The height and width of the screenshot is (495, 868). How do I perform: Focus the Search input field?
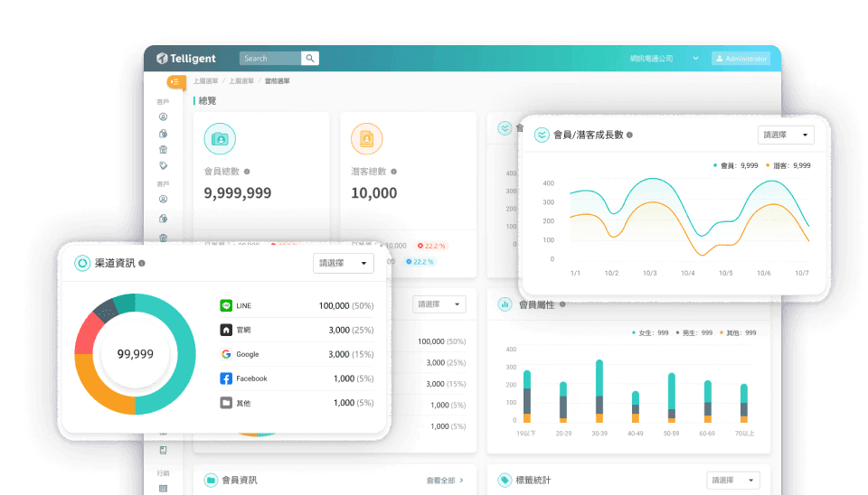coord(270,58)
